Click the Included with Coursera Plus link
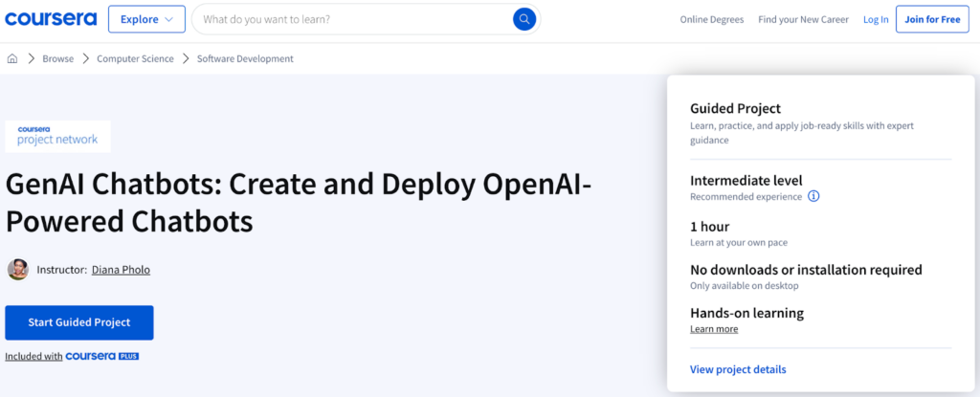980x397 pixels. (x=72, y=357)
